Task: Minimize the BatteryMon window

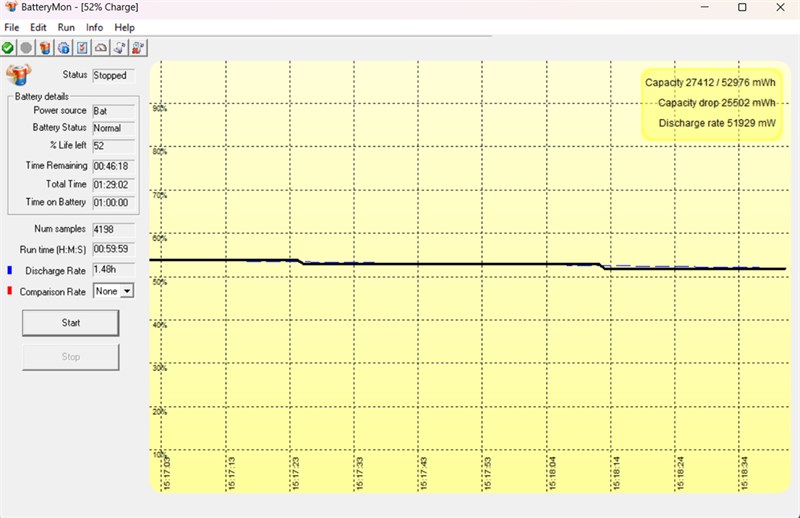Action: click(705, 7)
